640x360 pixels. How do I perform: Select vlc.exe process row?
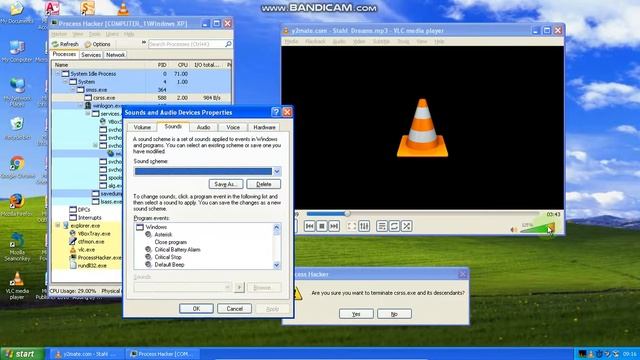[x=87, y=249]
